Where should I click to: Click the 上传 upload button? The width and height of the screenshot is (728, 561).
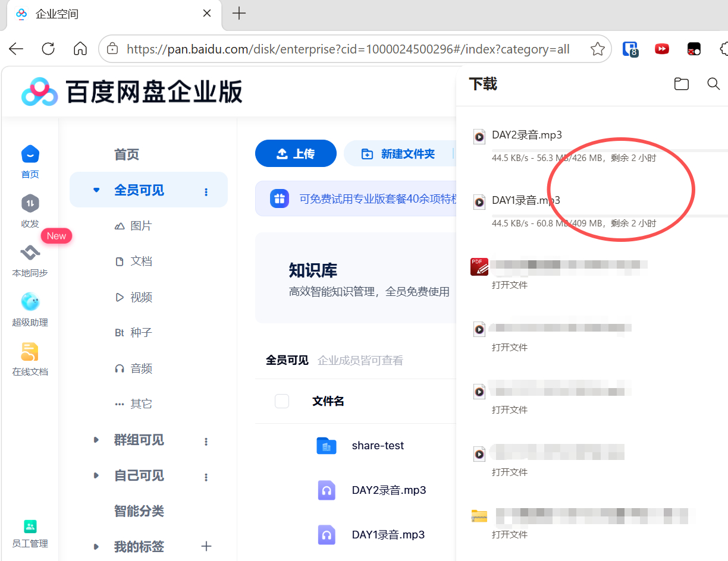point(296,154)
